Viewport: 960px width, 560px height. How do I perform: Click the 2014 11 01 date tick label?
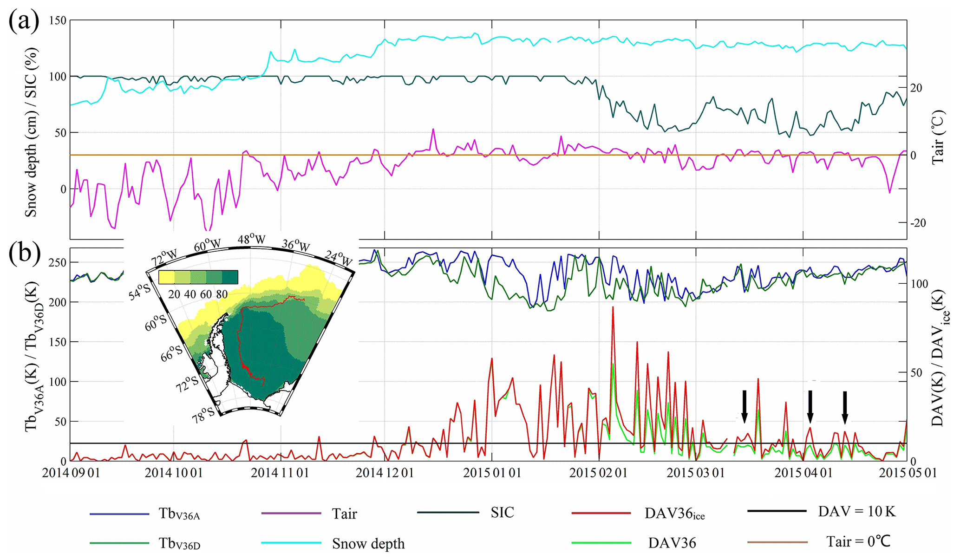(x=280, y=473)
